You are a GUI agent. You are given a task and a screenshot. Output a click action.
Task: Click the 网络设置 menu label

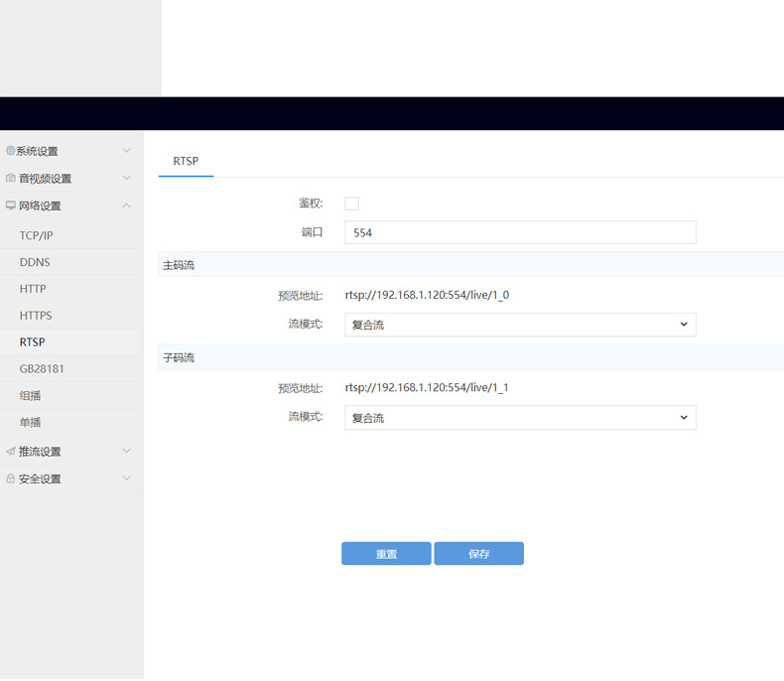40,206
